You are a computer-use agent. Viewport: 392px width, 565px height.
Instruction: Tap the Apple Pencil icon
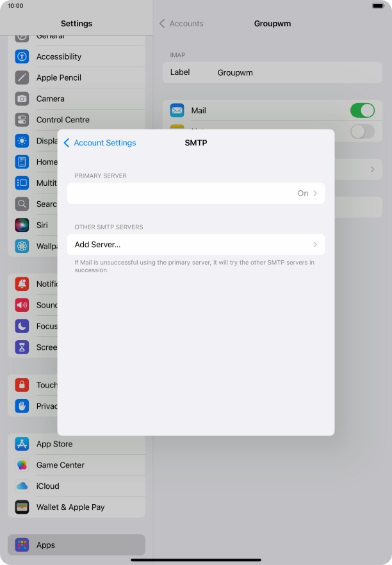click(x=22, y=78)
